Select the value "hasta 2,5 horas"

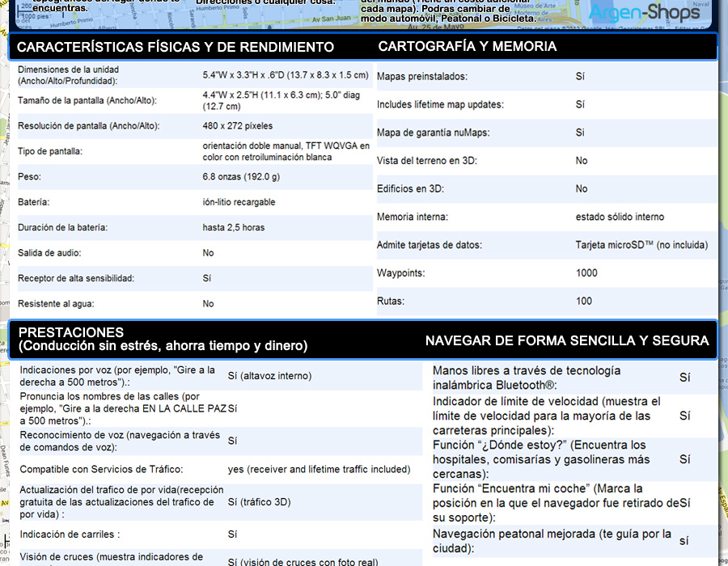click(x=234, y=228)
